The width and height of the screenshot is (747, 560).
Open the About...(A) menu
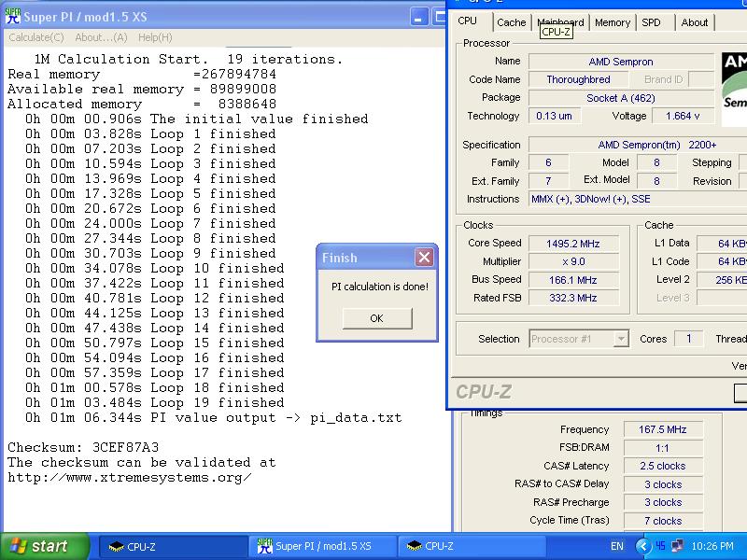point(101,37)
